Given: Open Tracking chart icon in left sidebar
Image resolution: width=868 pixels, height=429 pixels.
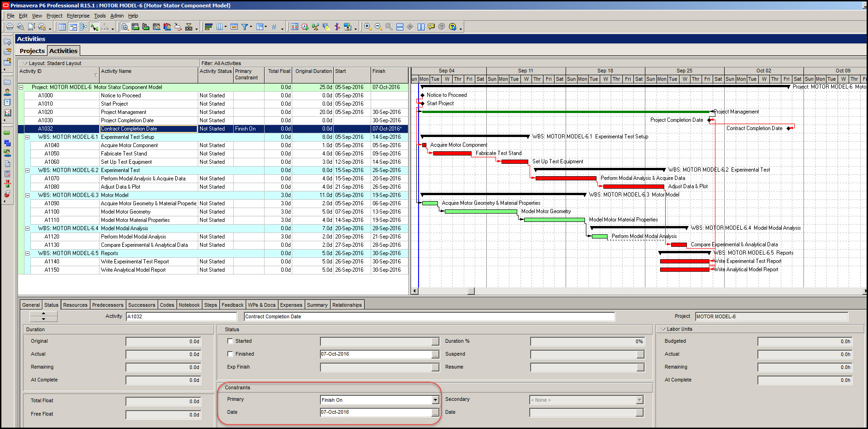Looking at the screenshot, I should point(7,113).
